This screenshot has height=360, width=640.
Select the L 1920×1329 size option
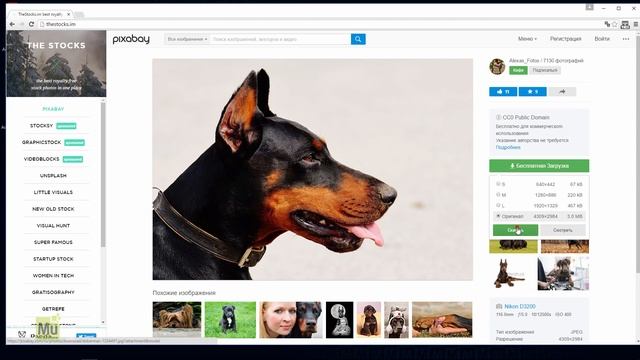click(539, 206)
